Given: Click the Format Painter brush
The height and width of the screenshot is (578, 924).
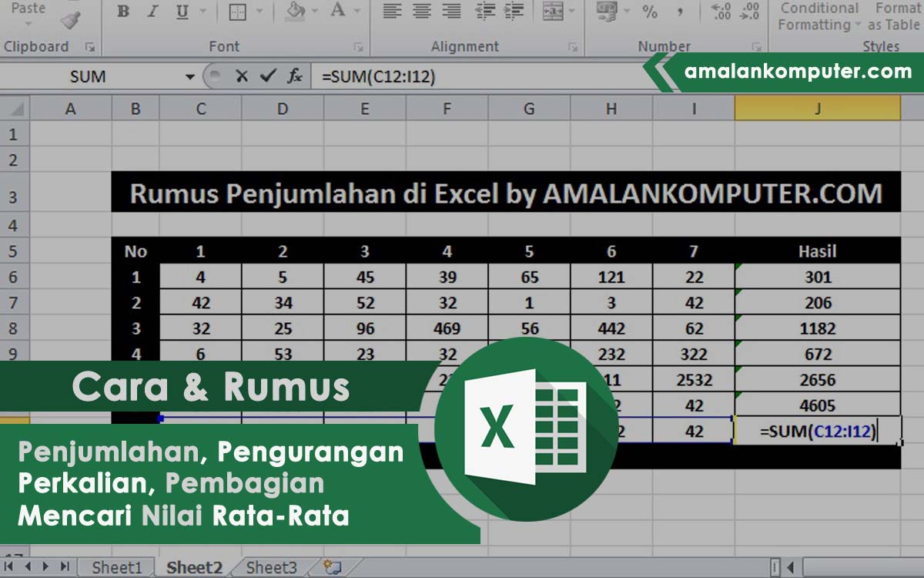Looking at the screenshot, I should (x=70, y=19).
